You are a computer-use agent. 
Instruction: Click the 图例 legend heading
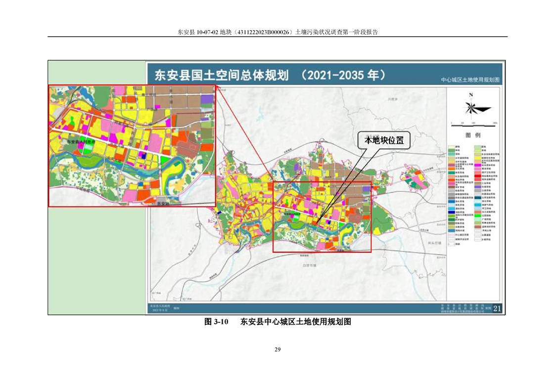(x=472, y=135)
